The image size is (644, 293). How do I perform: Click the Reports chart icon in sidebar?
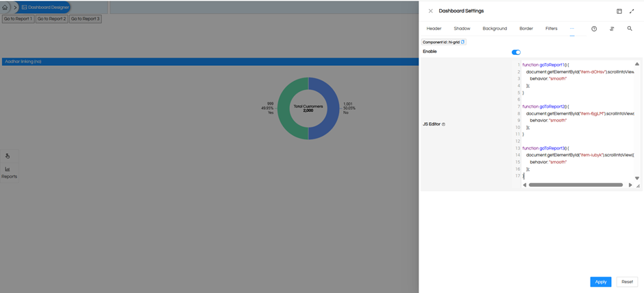tap(8, 169)
